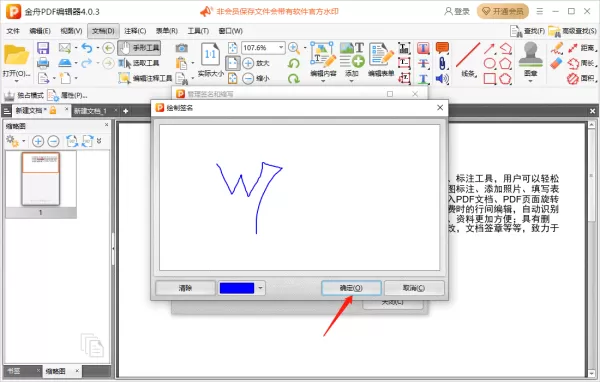Image resolution: width=600 pixels, height=382 pixels.
Task: Select the underline text T icon
Action: 423,78
